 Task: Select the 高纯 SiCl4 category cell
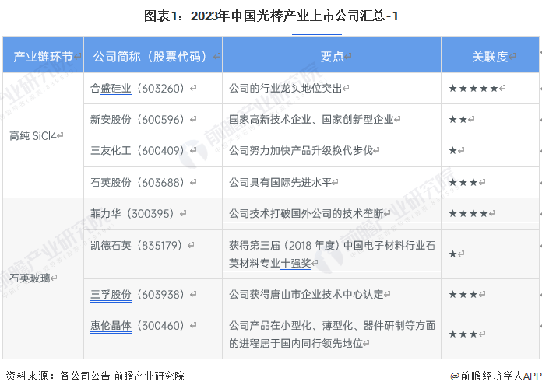click(43, 135)
